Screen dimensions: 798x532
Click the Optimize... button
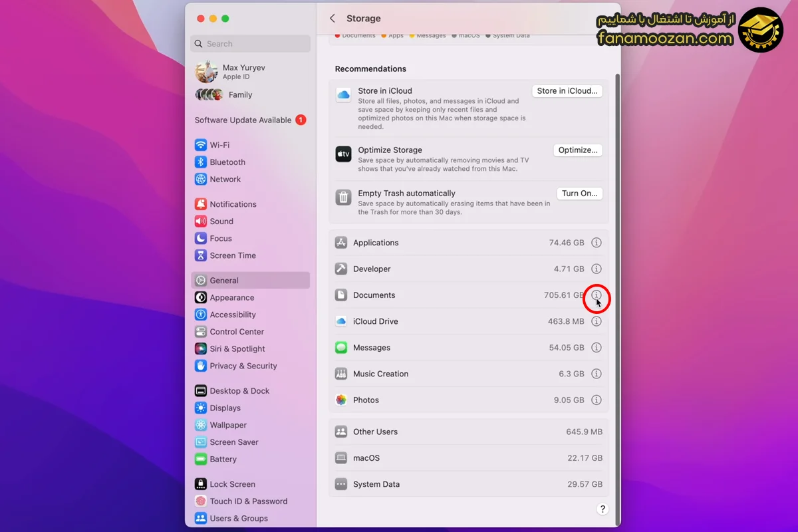[x=578, y=150]
